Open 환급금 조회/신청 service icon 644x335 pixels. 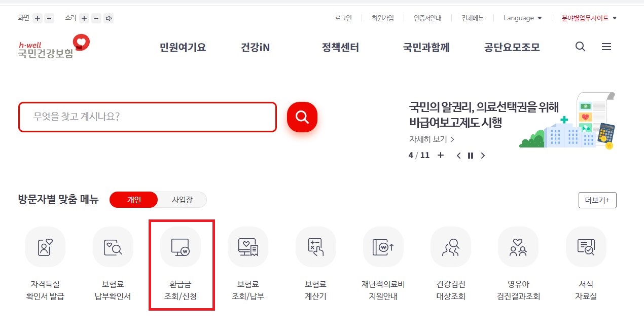[x=181, y=247]
